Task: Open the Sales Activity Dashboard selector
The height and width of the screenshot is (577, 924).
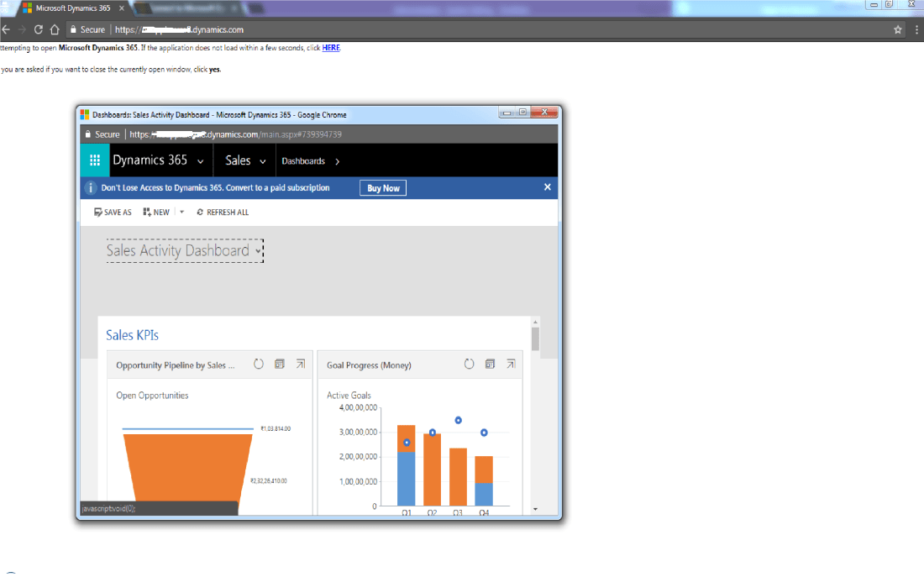Action: pyautogui.click(x=259, y=250)
